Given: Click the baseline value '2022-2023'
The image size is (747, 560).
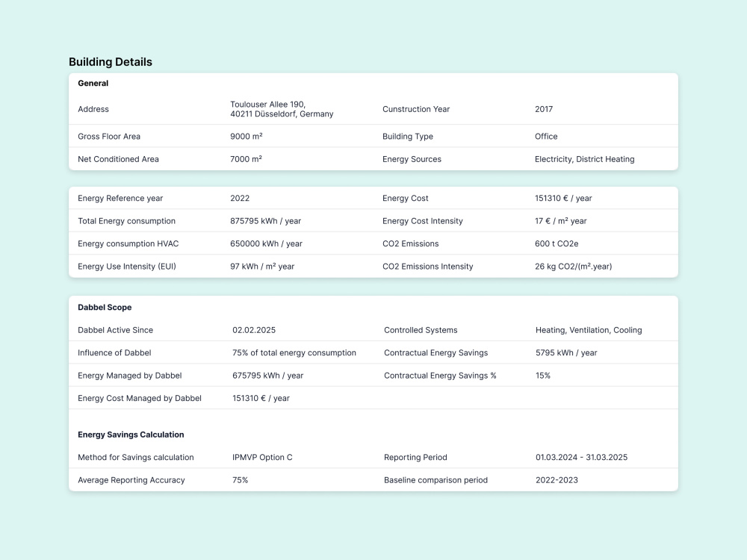Looking at the screenshot, I should pyautogui.click(x=557, y=480).
